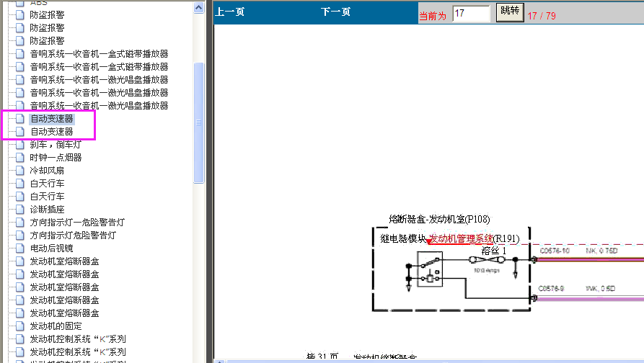Click 熔断器盒-发动机室(P108) diagram label

pyautogui.click(x=439, y=219)
